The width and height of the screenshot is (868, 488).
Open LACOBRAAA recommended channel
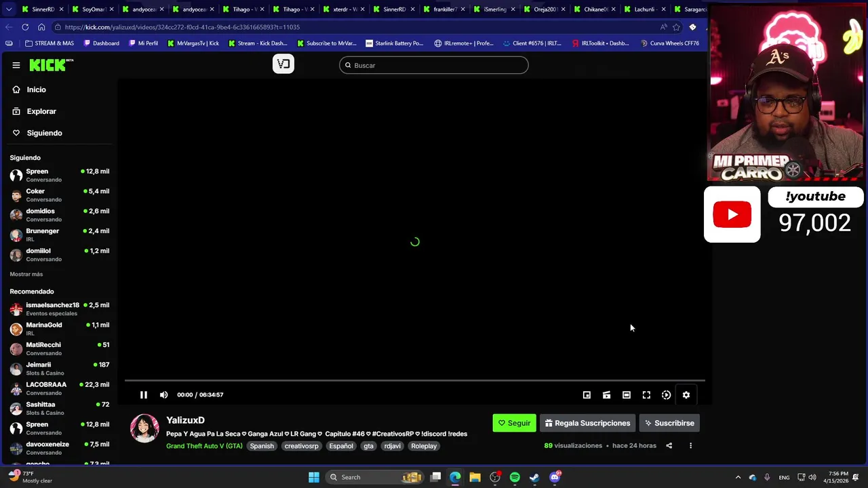click(59, 388)
